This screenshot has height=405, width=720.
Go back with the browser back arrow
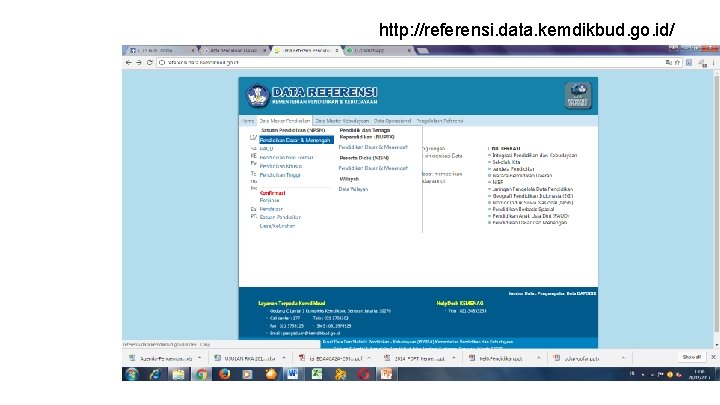click(x=128, y=62)
